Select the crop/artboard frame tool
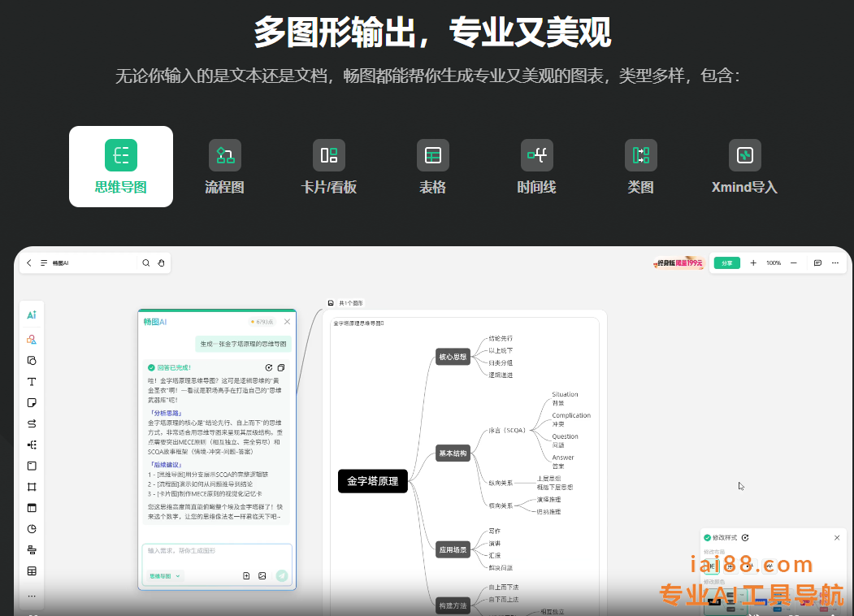This screenshot has height=616, width=854. (32, 487)
